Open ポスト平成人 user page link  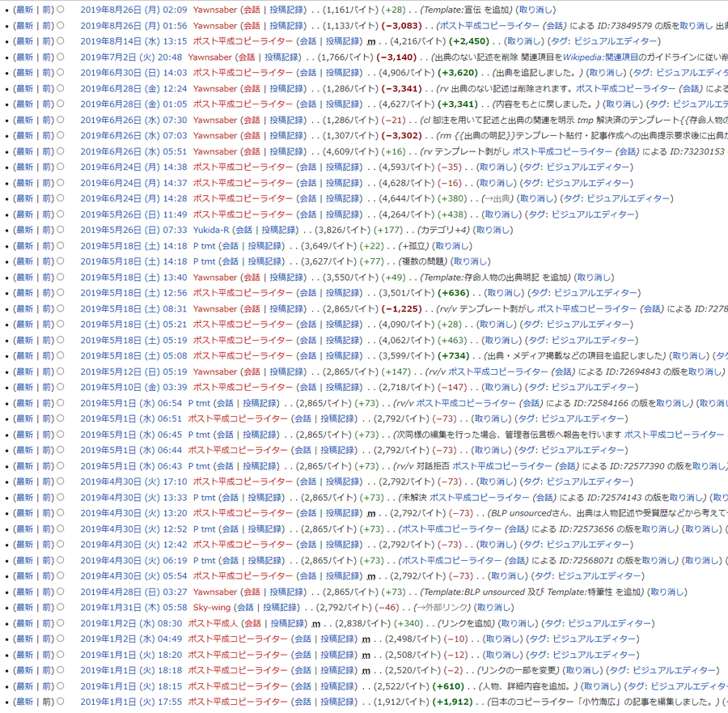point(213,623)
